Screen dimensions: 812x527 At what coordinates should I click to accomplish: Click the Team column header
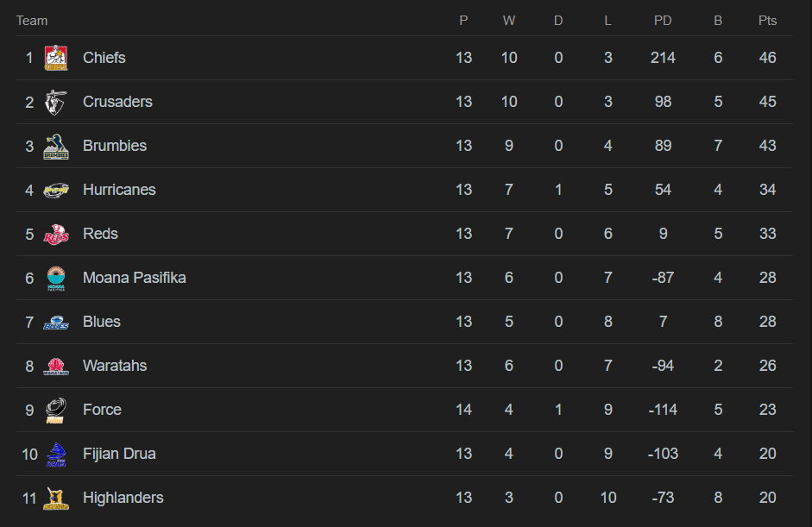pos(32,21)
